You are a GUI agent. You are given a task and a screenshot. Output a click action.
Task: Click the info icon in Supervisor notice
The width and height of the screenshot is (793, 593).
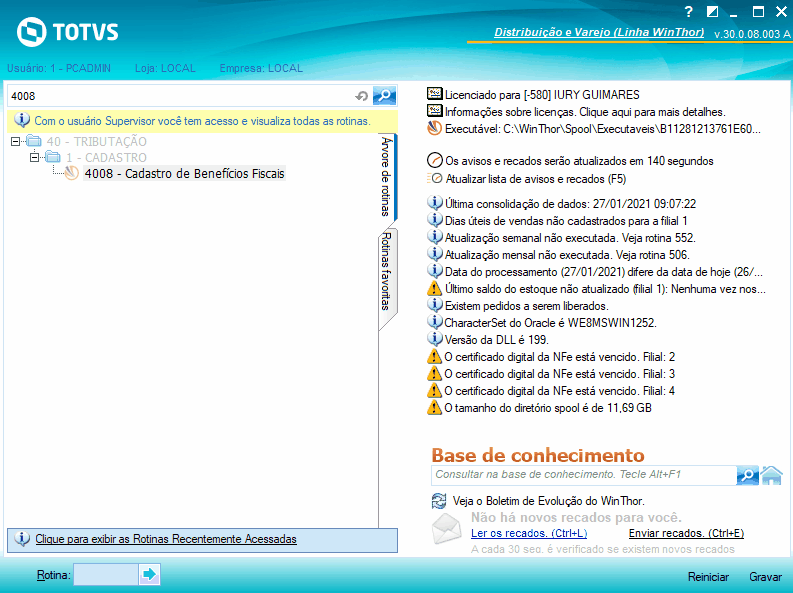22,120
